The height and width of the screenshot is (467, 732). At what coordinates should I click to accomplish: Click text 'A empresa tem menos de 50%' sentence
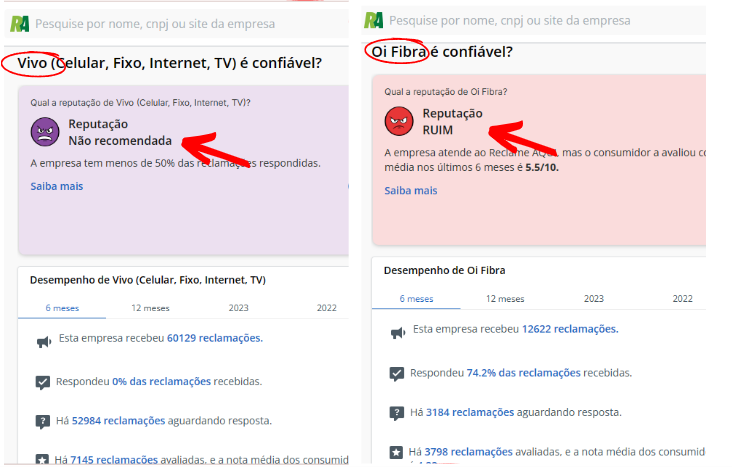175,163
